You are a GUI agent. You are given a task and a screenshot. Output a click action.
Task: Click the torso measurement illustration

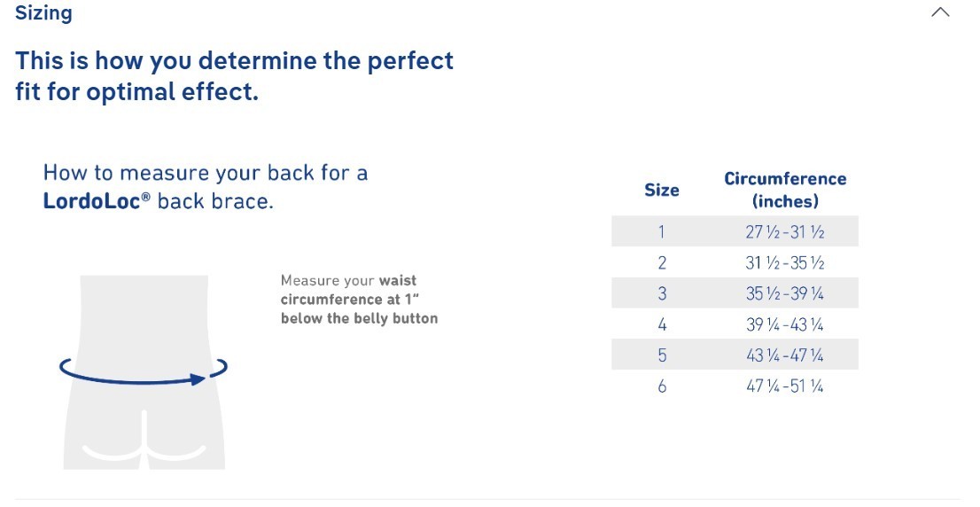click(144, 372)
